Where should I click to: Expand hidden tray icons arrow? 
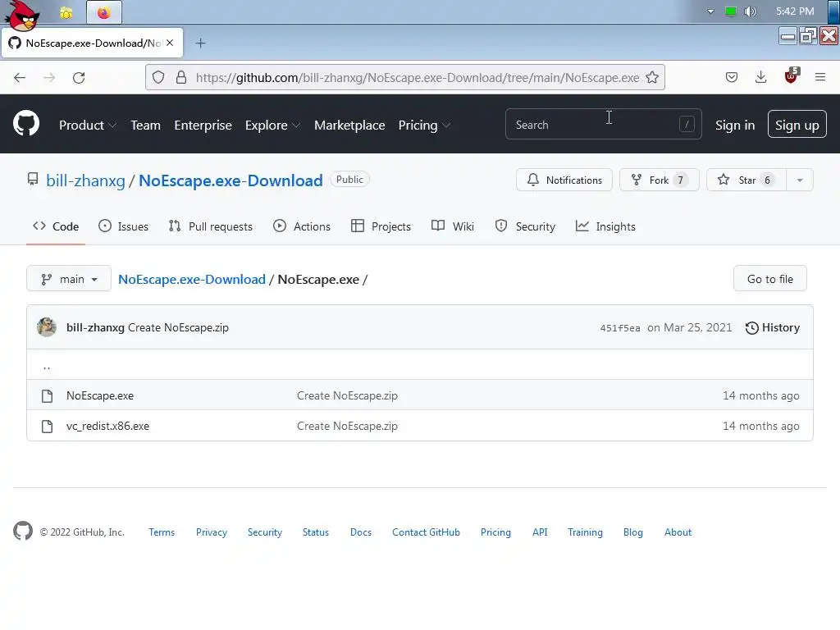point(710,11)
